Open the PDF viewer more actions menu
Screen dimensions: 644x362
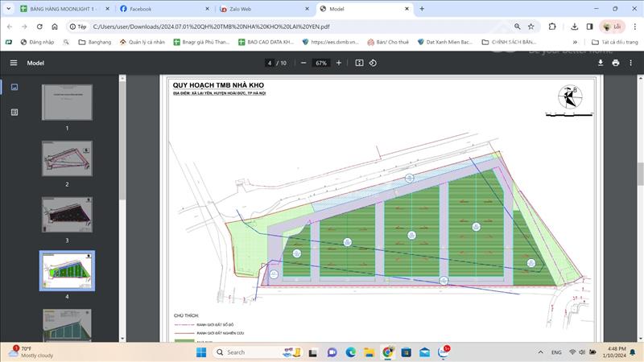pyautogui.click(x=631, y=63)
